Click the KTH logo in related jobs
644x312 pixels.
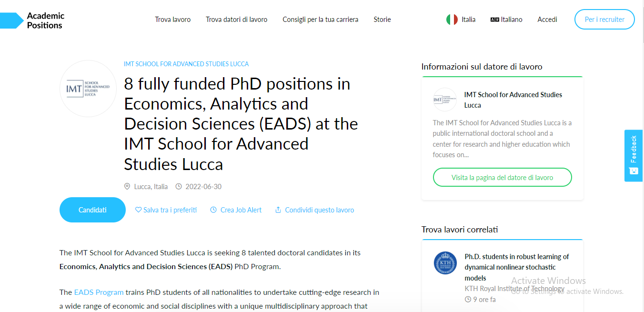[x=445, y=263]
